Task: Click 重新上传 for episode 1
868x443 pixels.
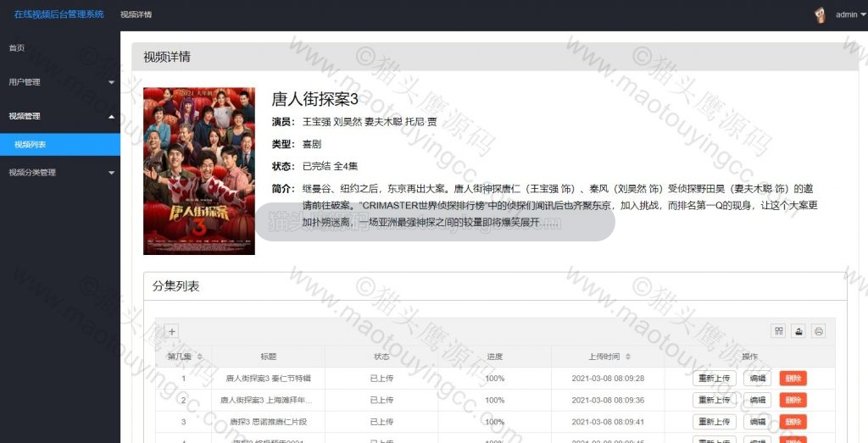Action: pyautogui.click(x=714, y=379)
